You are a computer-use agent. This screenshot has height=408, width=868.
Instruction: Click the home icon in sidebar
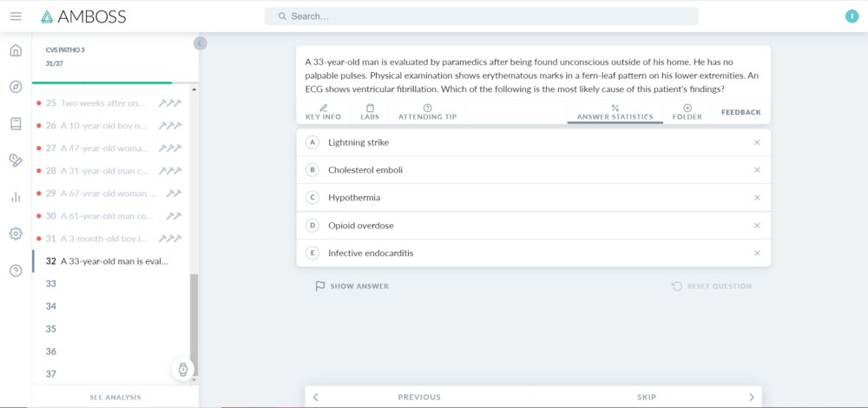coord(16,50)
